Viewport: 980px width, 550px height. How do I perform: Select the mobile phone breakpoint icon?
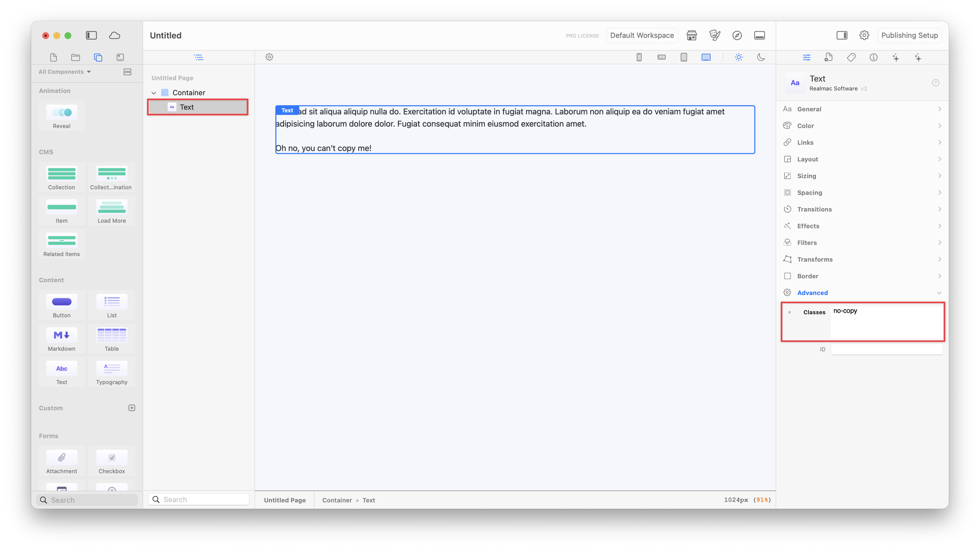click(639, 57)
